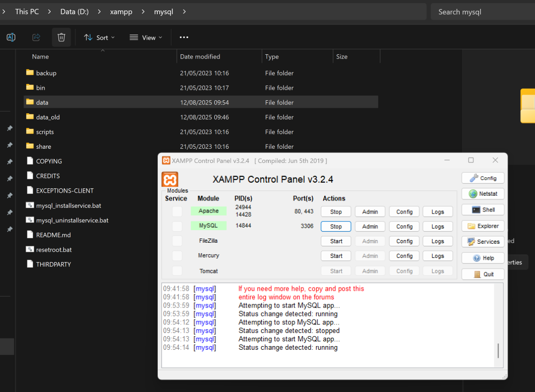Click the scripts folder icon
The image size is (535, 392).
(30, 131)
